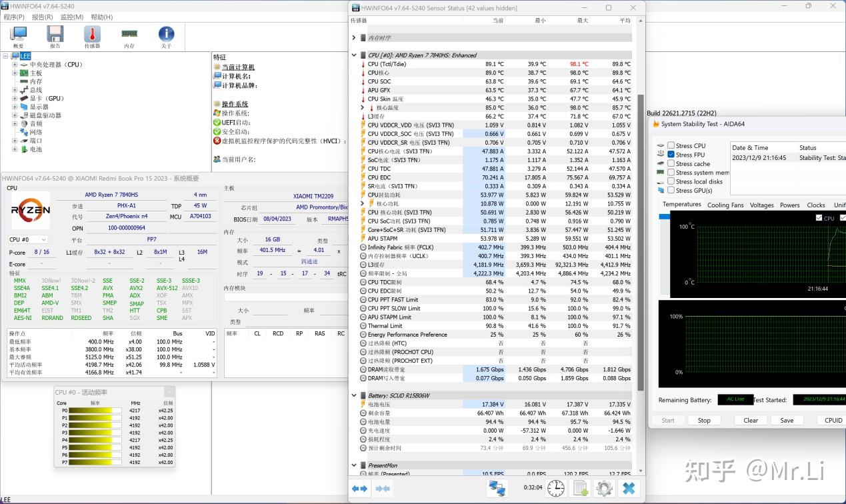Expand the 内存时序 sensor group
846x504 pixels.
tap(354, 38)
